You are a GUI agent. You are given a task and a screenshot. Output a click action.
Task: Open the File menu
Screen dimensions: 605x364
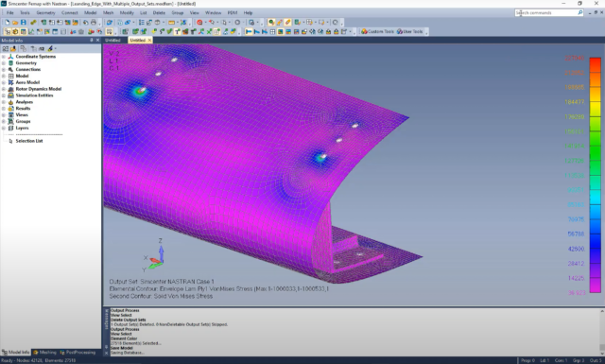pos(10,12)
